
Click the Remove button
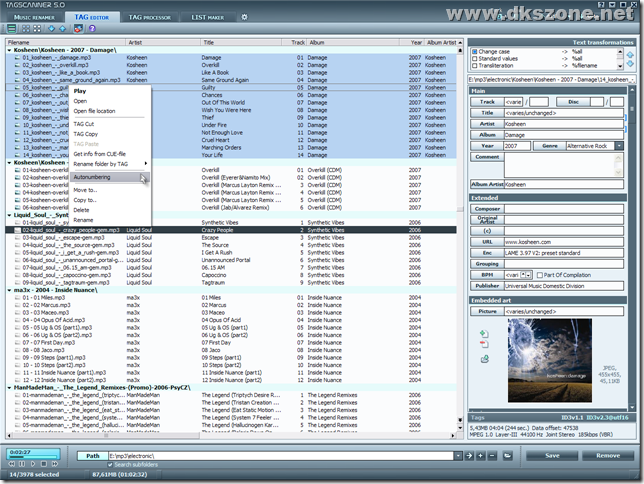[x=608, y=456]
